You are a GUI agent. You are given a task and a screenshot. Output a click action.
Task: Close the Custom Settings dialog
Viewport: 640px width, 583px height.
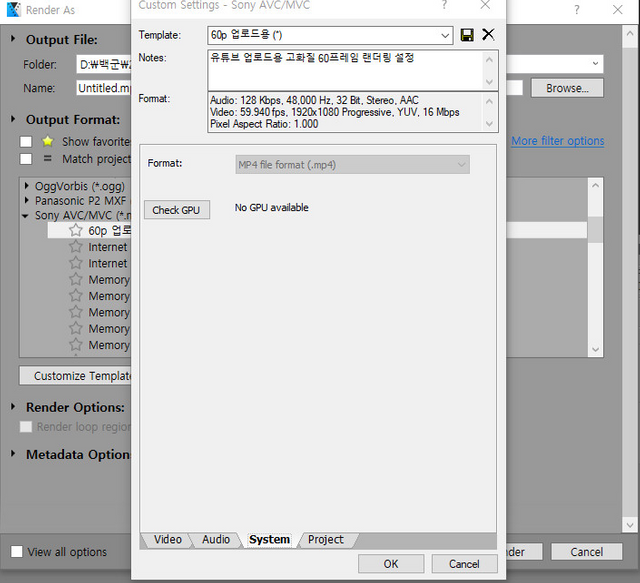point(485,5)
